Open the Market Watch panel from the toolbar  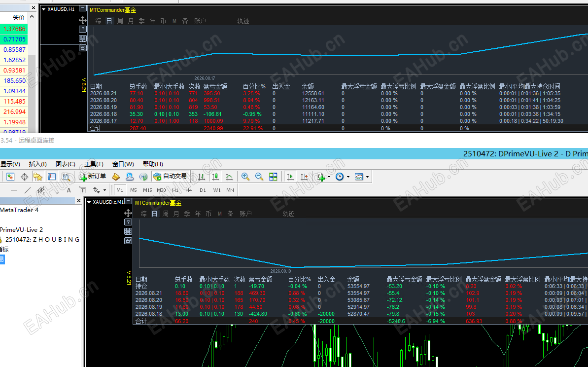(x=10, y=177)
